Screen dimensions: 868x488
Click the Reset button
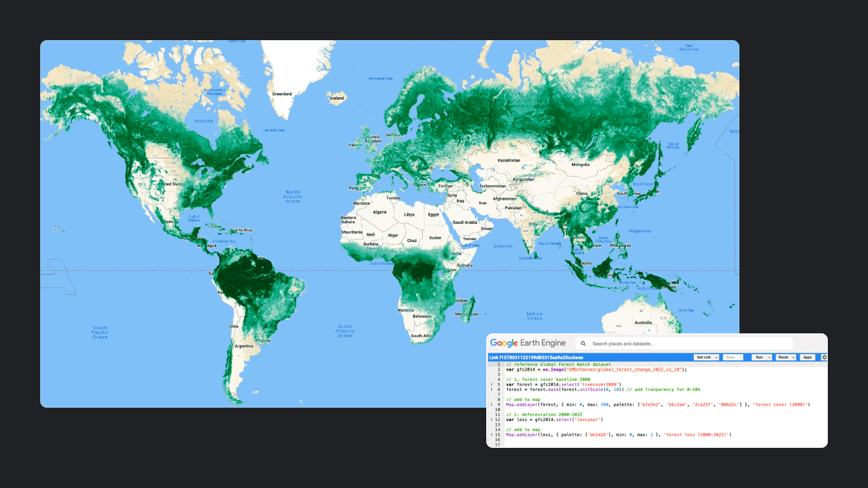pos(785,357)
